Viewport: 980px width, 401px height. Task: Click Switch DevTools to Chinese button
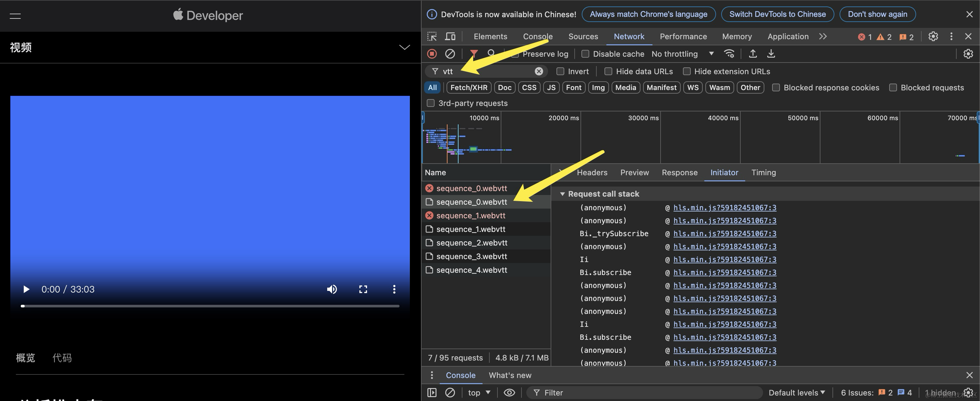(777, 15)
